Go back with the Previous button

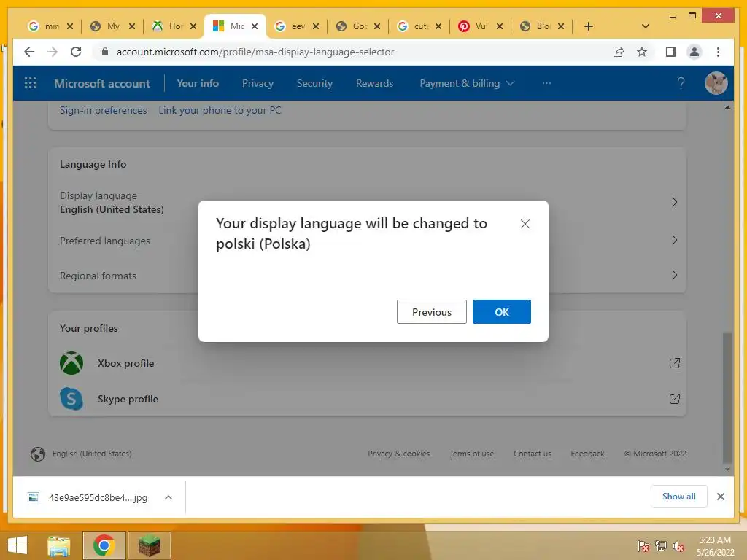point(431,312)
